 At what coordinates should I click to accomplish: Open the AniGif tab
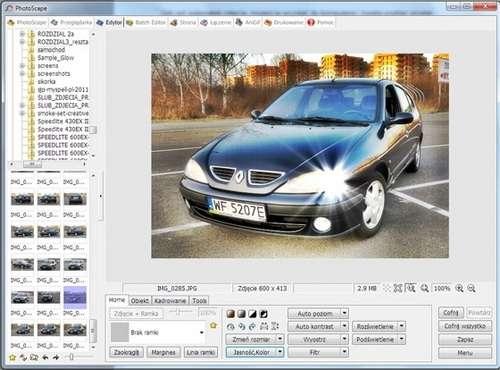click(x=248, y=22)
